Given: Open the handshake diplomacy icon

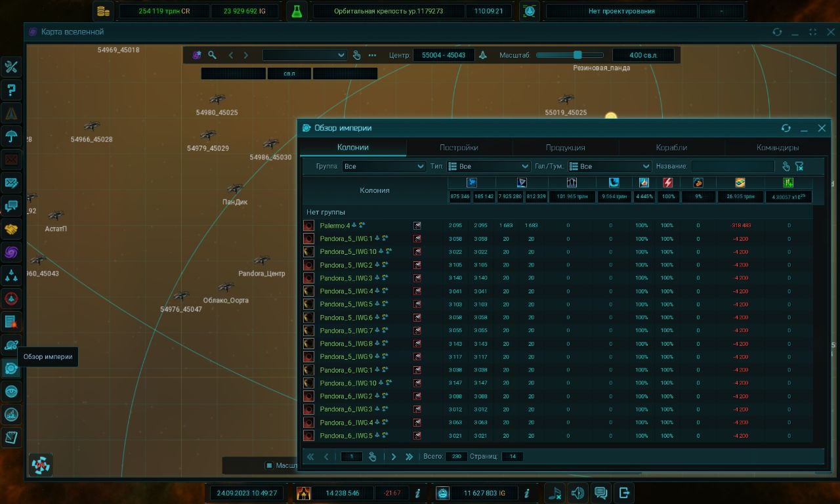Looking at the screenshot, I should coord(11,229).
